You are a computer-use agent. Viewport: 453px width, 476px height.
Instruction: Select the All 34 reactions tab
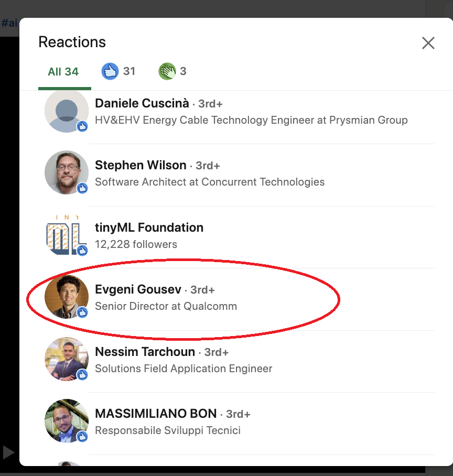click(63, 72)
